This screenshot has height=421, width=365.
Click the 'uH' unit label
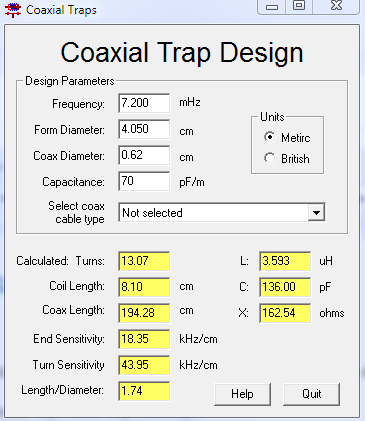pos(326,261)
